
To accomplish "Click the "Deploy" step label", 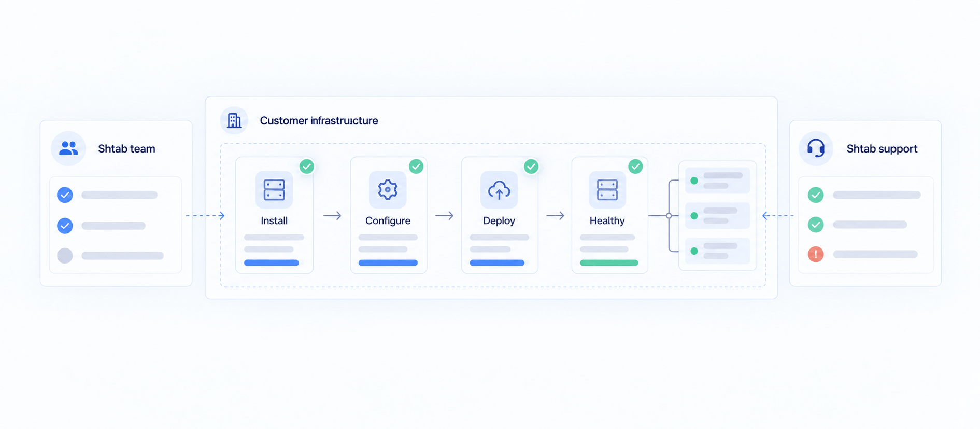I will pos(499,221).
